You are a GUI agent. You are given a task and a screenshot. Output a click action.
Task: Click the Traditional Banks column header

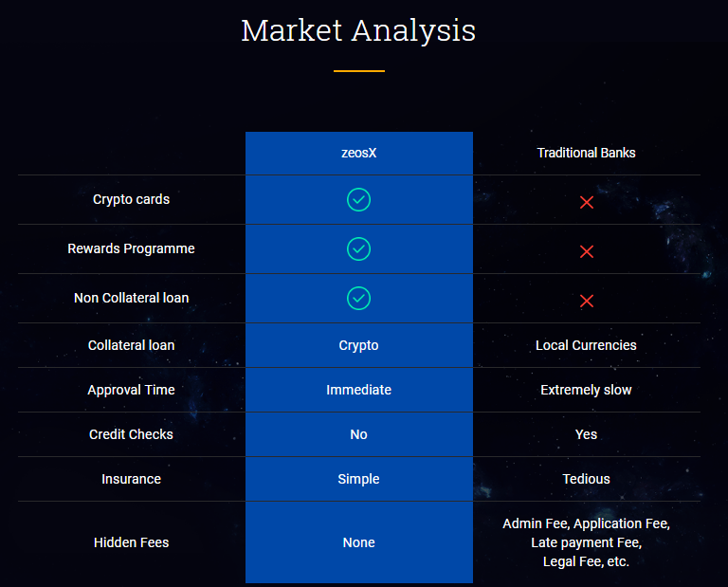point(586,153)
